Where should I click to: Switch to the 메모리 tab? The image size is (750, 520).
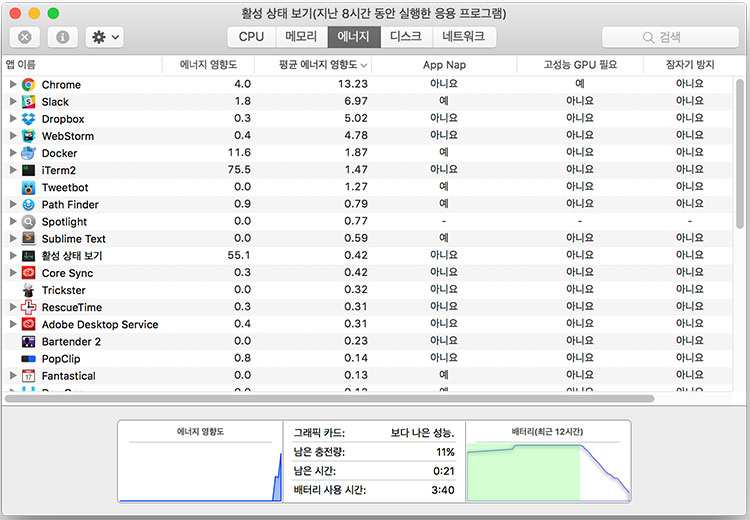[x=301, y=37]
